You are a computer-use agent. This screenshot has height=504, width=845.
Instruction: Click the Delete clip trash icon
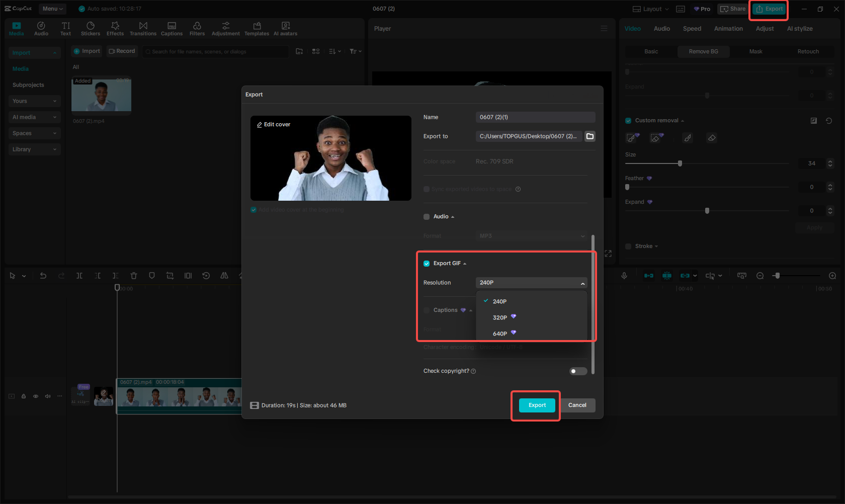(x=133, y=276)
